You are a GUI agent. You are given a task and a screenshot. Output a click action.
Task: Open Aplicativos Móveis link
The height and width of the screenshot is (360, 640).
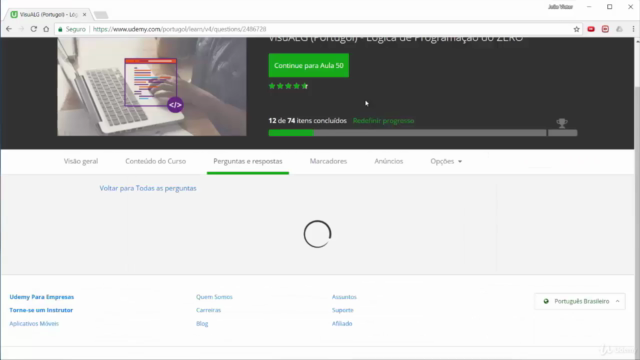[34, 323]
